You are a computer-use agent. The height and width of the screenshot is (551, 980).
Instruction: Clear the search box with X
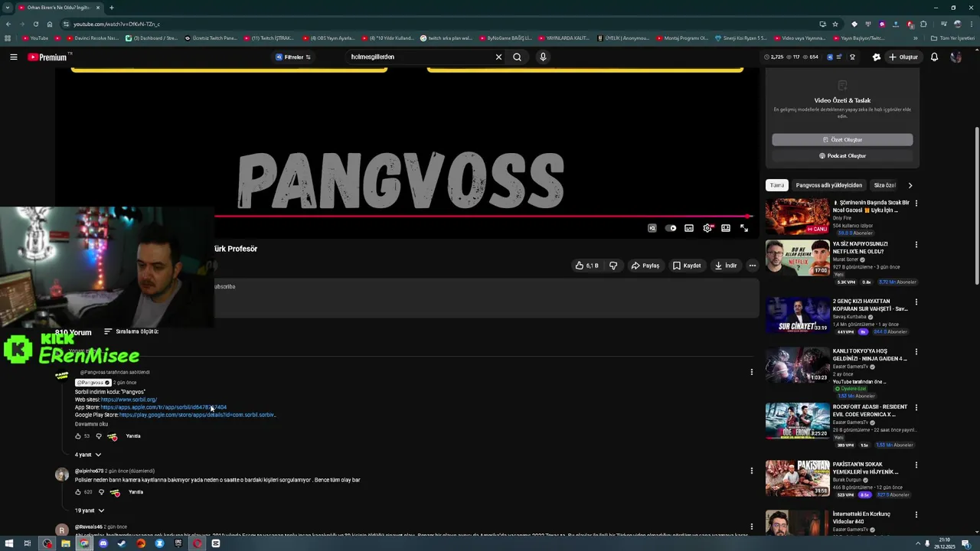click(498, 57)
